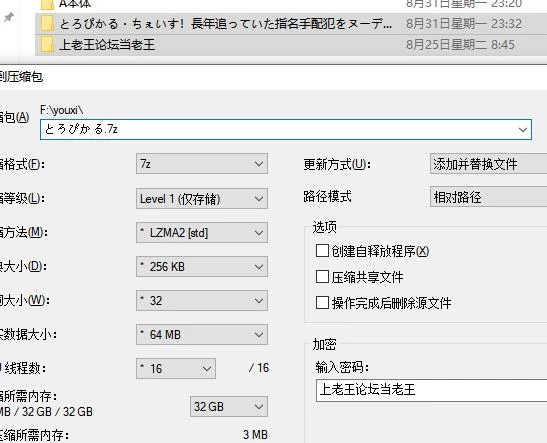Open the 32 GB memory usage dropdown
547x443 pixels.
coord(229,406)
